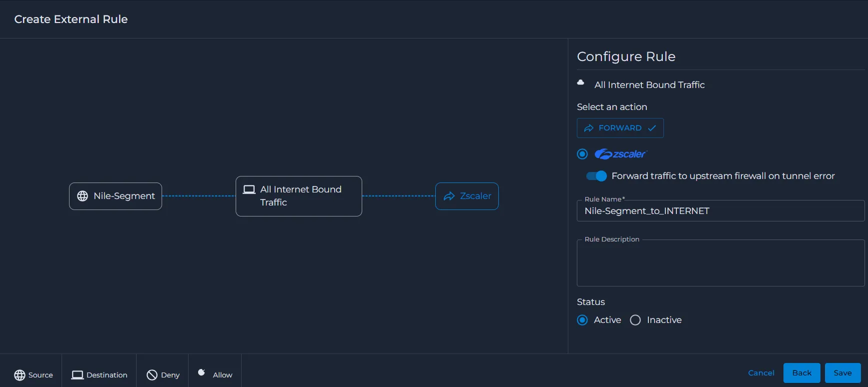
Task: Click the forward arrow icon in Zscaler node
Action: [449, 196]
